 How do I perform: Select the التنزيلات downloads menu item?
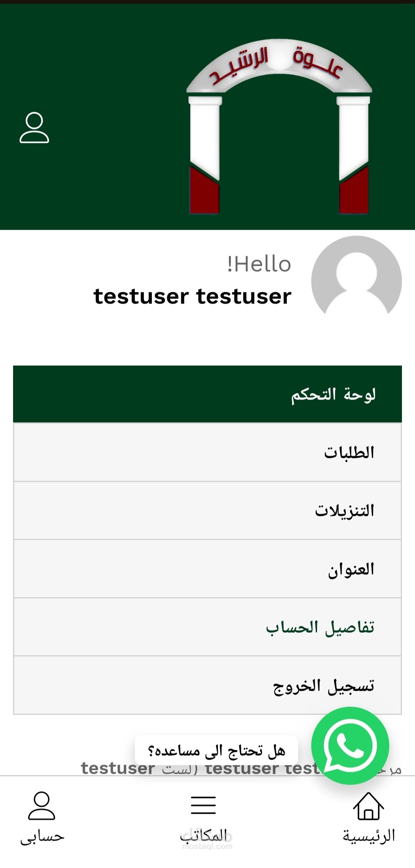pyautogui.click(x=207, y=511)
